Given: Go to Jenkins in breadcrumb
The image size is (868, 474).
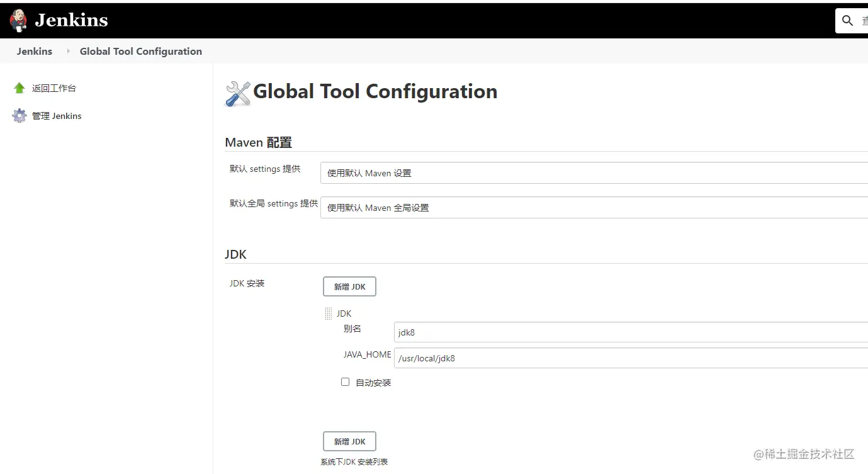Looking at the screenshot, I should 35,52.
